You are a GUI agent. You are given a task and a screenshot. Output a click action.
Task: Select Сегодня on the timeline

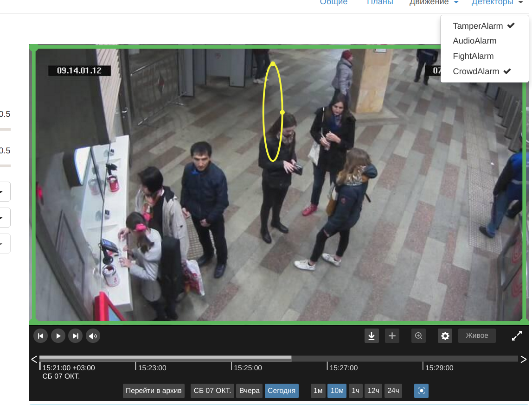(x=281, y=391)
